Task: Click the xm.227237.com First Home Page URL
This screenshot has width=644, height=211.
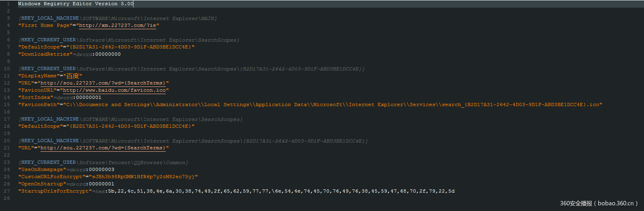Action: point(117,26)
